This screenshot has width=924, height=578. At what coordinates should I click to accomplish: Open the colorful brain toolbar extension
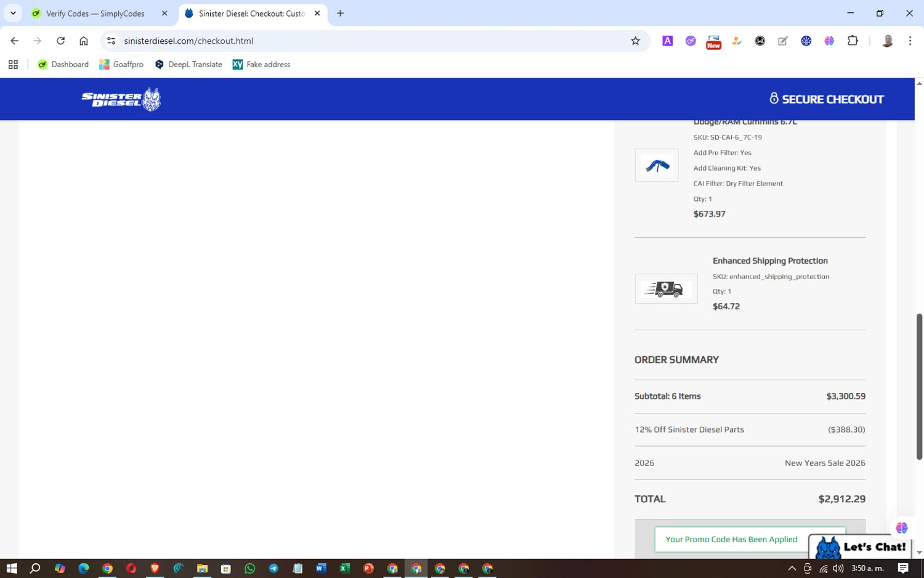[829, 41]
